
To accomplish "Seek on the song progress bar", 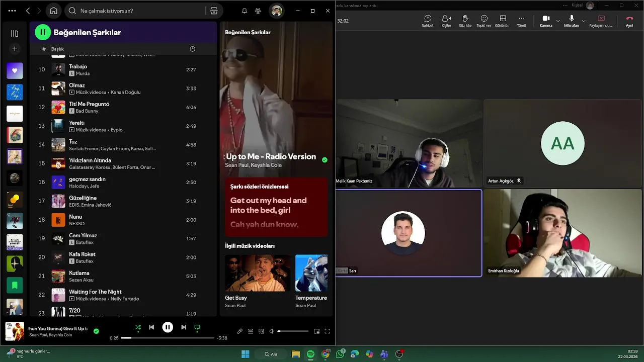I will (168, 338).
